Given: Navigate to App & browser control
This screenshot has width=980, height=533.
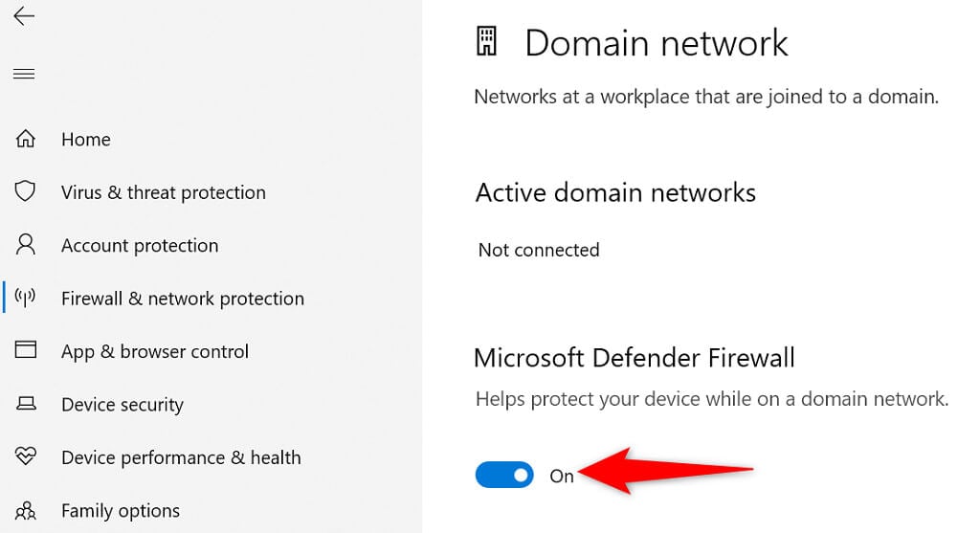Looking at the screenshot, I should tap(154, 351).
